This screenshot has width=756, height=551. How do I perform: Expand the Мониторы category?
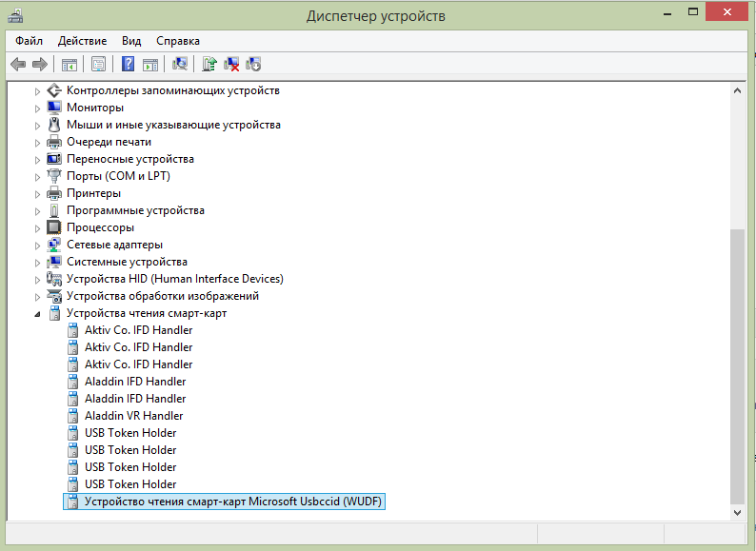click(x=38, y=108)
